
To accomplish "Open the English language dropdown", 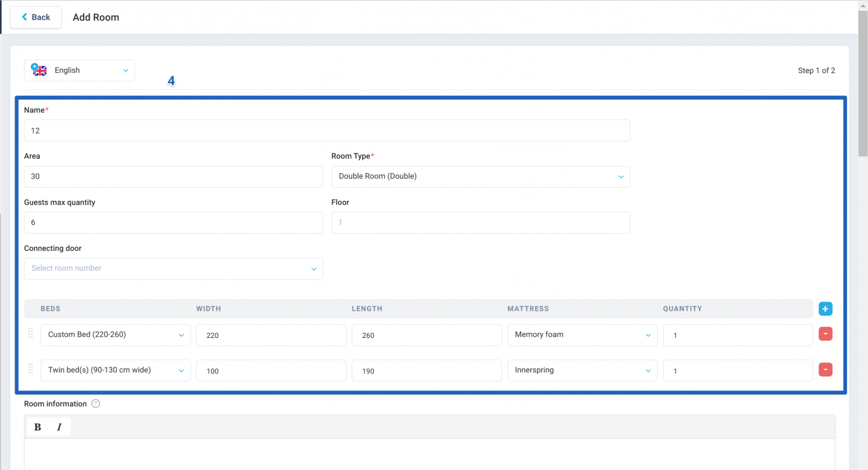I will 80,70.
